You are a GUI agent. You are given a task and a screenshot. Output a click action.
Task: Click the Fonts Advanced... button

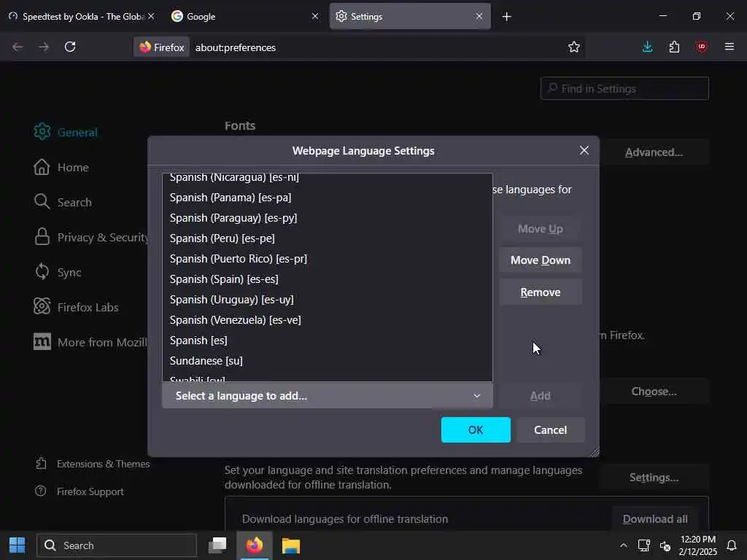[654, 152]
